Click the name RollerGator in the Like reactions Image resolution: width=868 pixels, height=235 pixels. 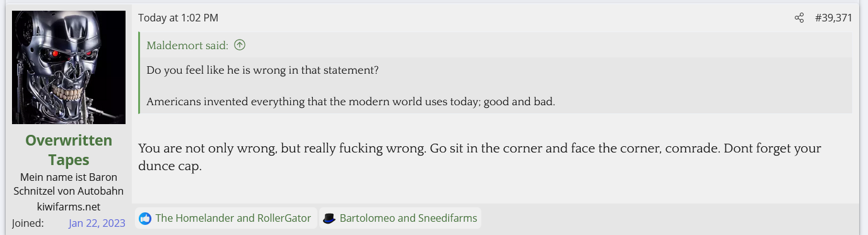(x=284, y=218)
